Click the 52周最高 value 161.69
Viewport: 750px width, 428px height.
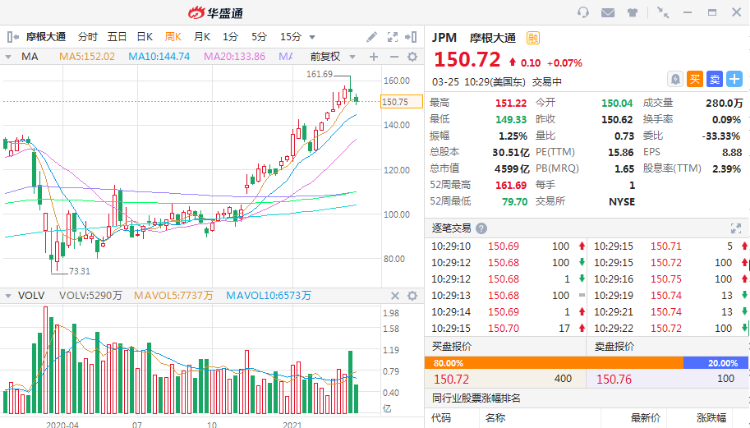[511, 185]
